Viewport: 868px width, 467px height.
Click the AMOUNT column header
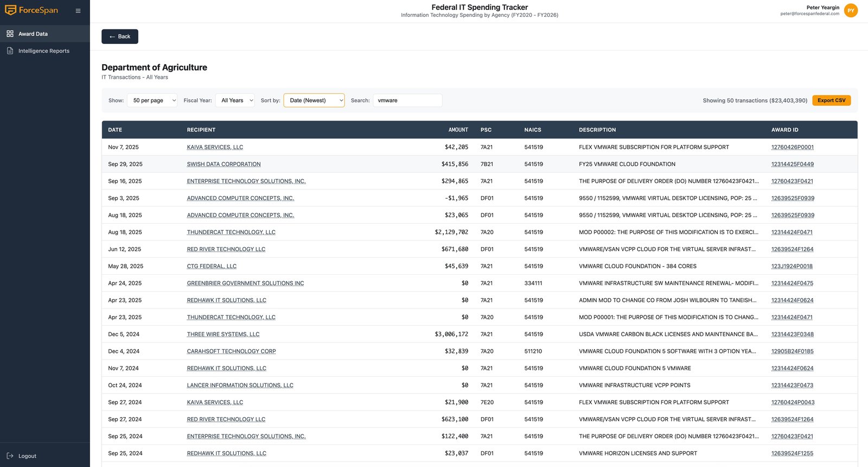(x=458, y=130)
